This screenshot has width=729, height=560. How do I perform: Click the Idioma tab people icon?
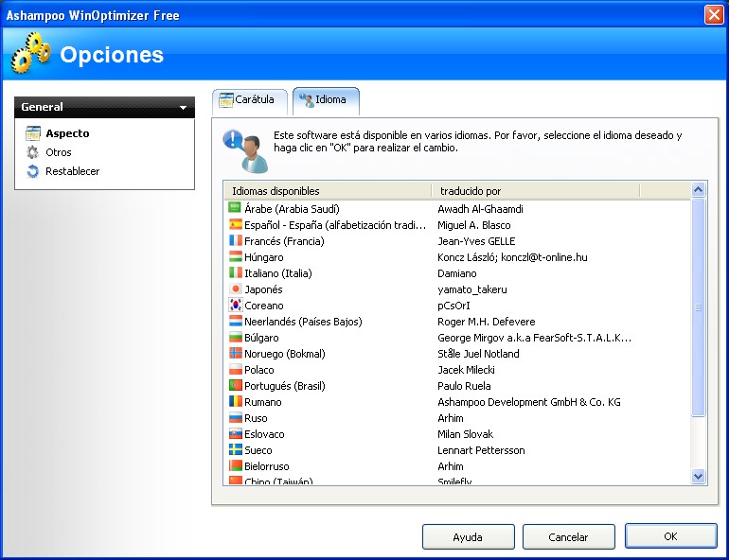pyautogui.click(x=307, y=100)
